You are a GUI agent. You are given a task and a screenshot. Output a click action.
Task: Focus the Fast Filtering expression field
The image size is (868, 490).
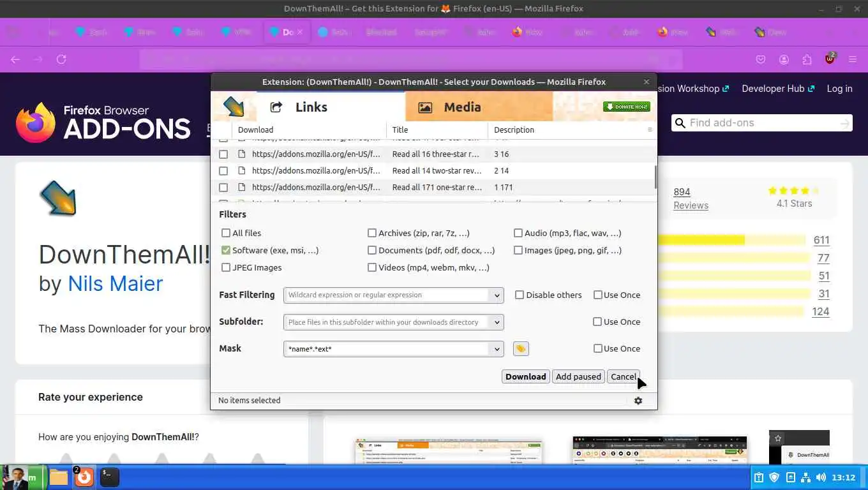pos(386,295)
